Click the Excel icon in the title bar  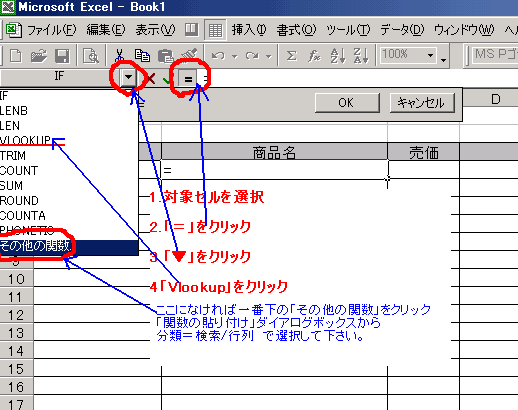7,7
